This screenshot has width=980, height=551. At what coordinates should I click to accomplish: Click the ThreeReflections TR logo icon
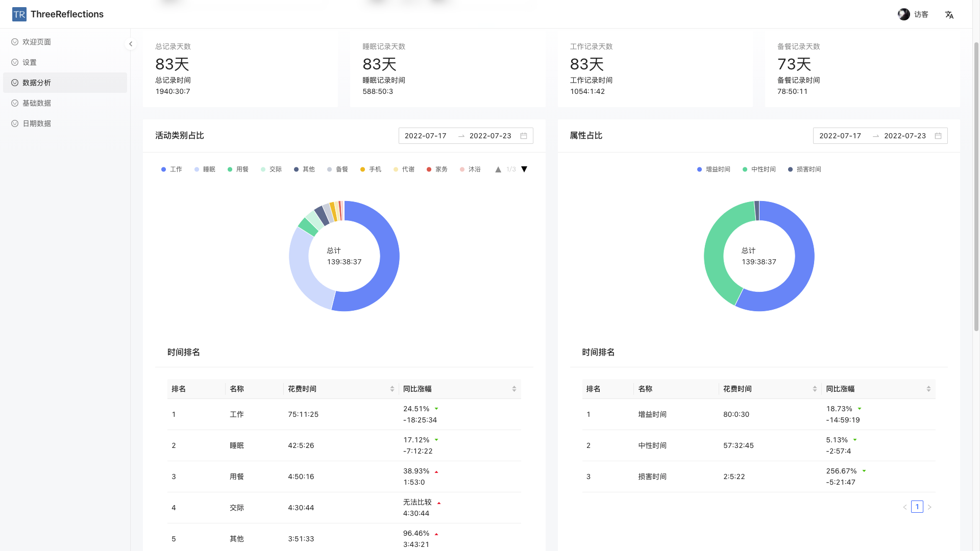[19, 14]
